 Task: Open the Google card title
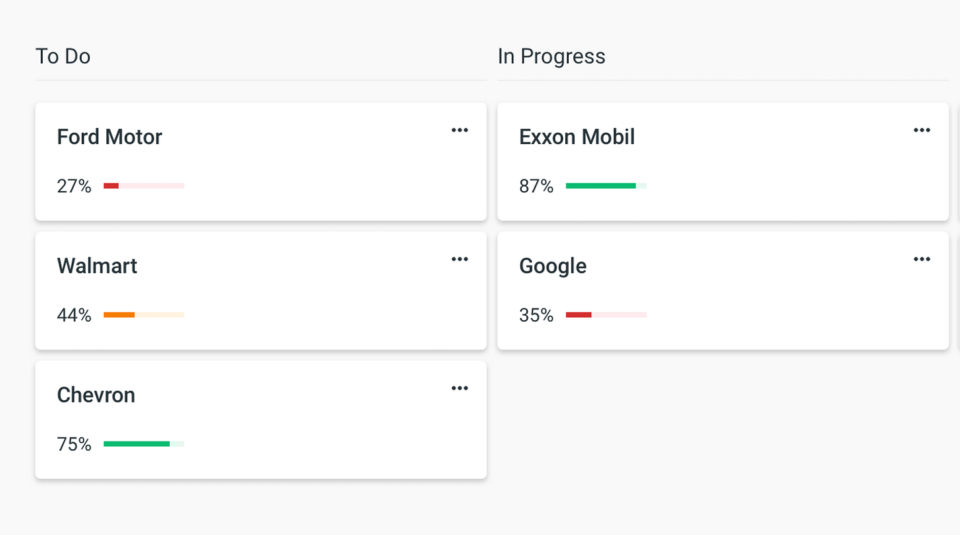(553, 266)
